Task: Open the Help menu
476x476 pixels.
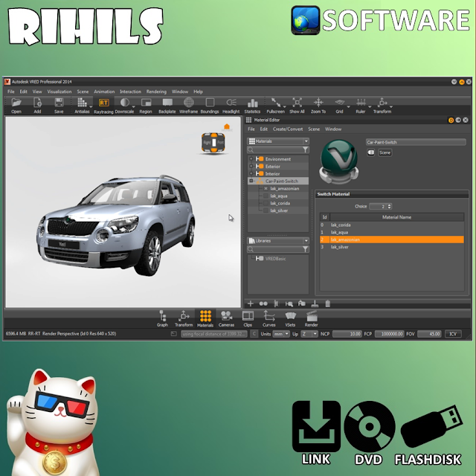Action: [198, 91]
